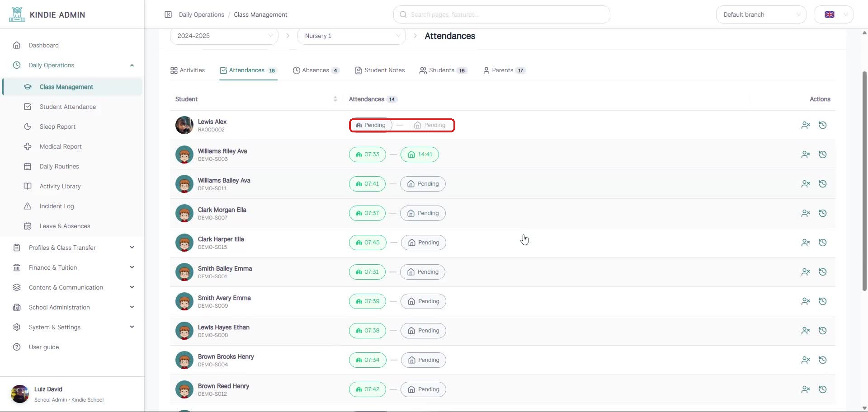The image size is (868, 412).
Task: Open attendance history for Clark Harper Ella
Action: tap(823, 243)
